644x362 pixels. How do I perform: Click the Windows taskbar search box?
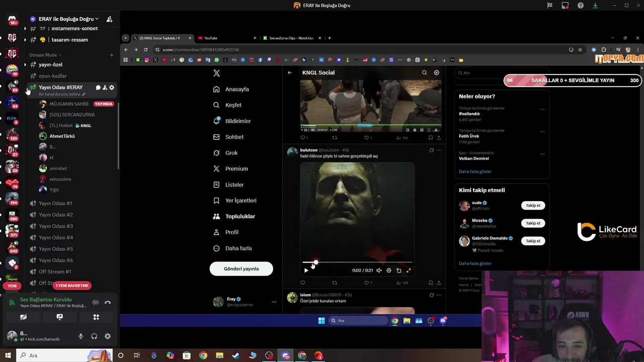pos(64,355)
